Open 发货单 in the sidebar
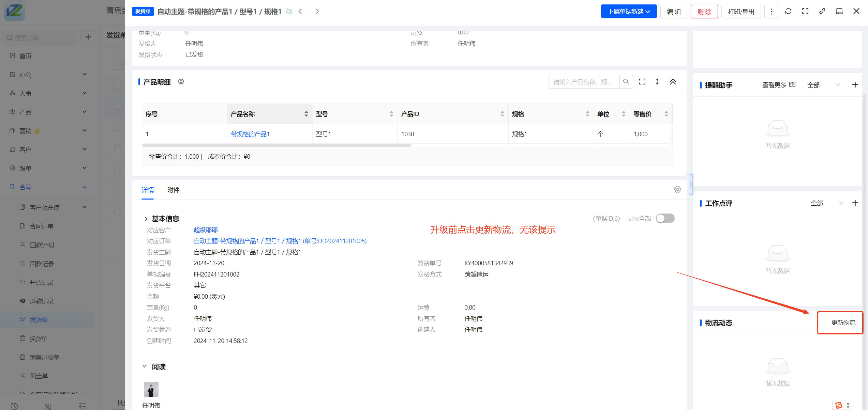 [48, 320]
